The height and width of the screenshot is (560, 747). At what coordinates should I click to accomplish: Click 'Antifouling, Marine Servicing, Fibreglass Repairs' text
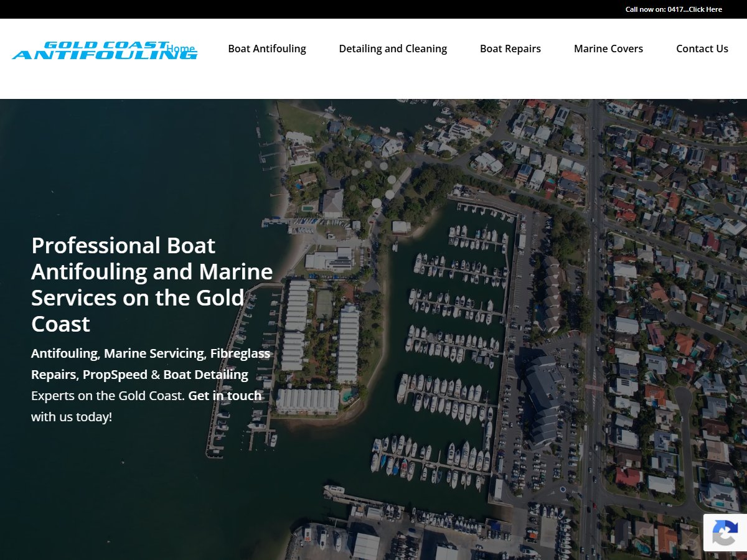151,364
